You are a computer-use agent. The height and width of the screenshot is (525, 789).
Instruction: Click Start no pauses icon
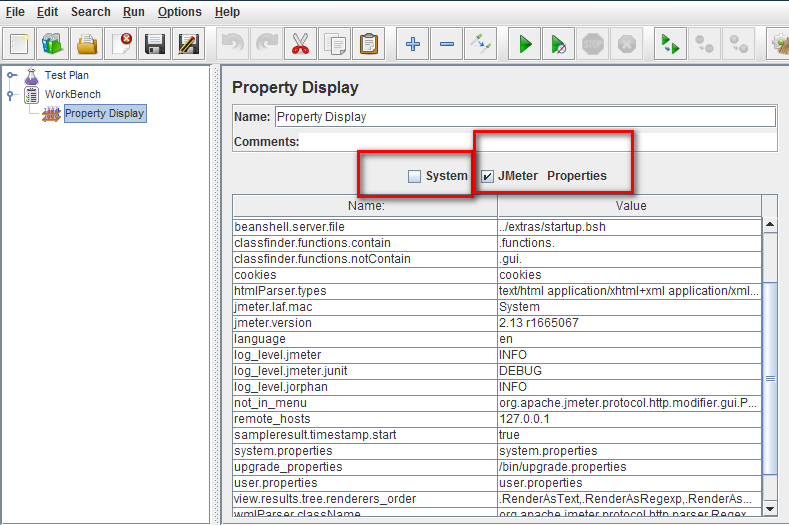click(x=559, y=44)
